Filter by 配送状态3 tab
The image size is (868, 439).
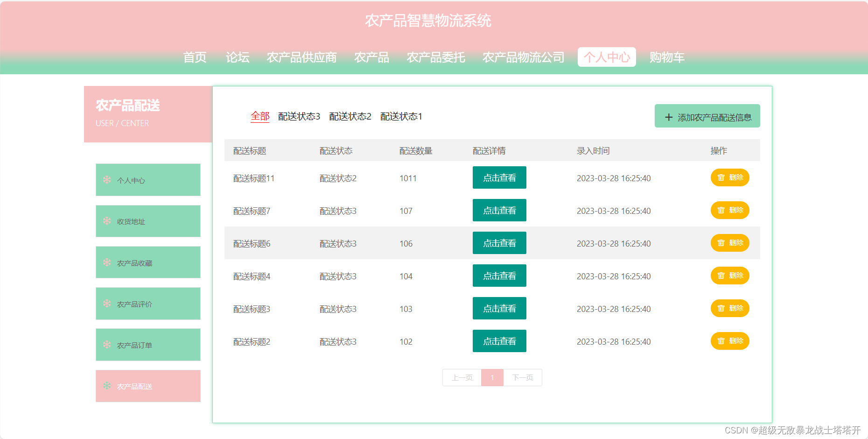point(299,116)
